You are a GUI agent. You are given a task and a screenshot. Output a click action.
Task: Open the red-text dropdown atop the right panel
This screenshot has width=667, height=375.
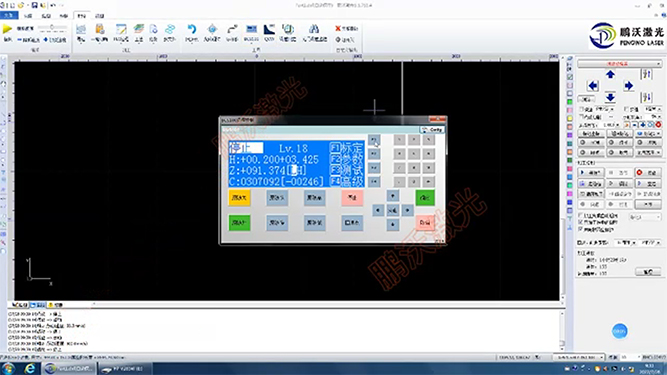pyautogui.click(x=619, y=64)
